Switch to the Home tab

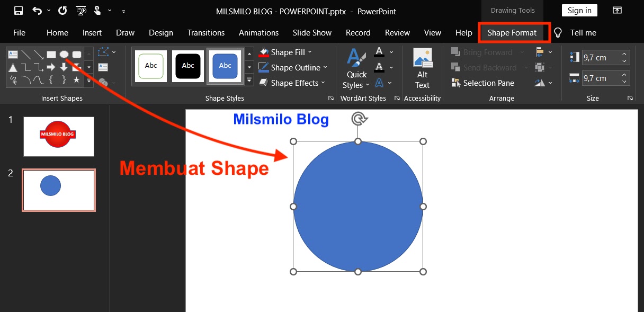pyautogui.click(x=57, y=33)
